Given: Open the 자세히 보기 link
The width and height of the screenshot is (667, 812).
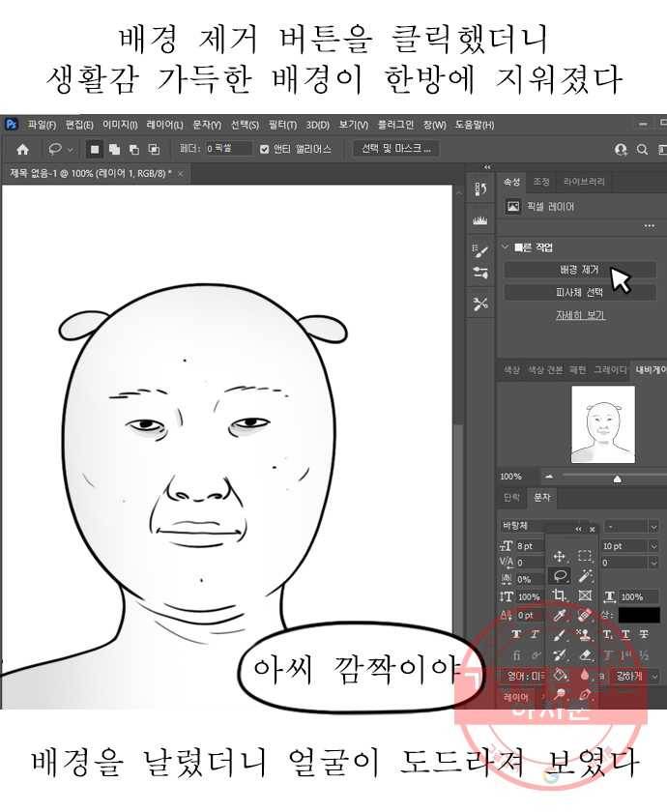Looking at the screenshot, I should point(580,315).
